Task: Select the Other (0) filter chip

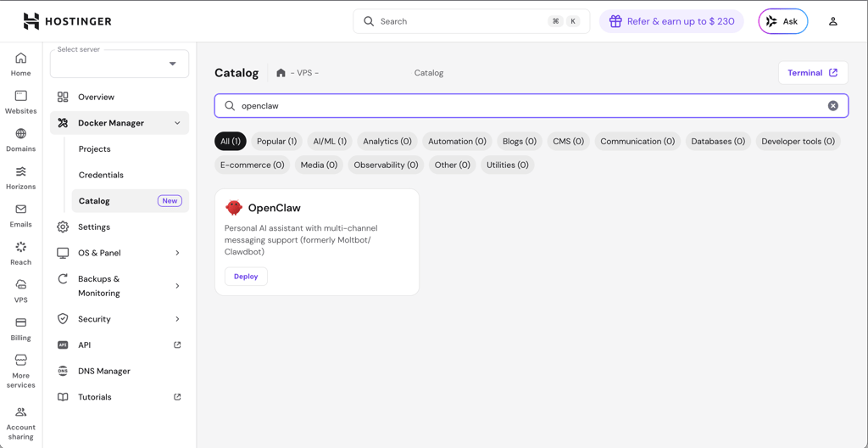Action: click(453, 165)
